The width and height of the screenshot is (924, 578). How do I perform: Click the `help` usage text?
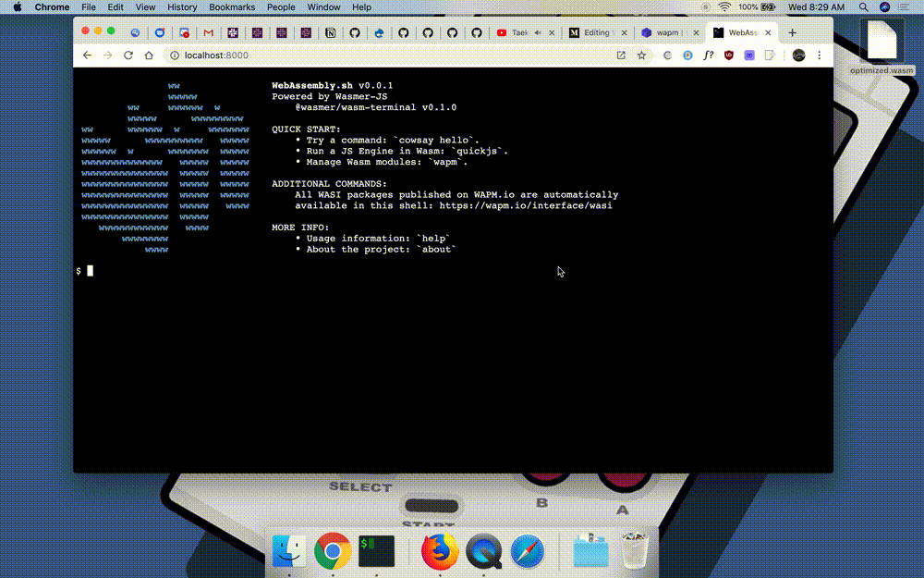point(433,239)
